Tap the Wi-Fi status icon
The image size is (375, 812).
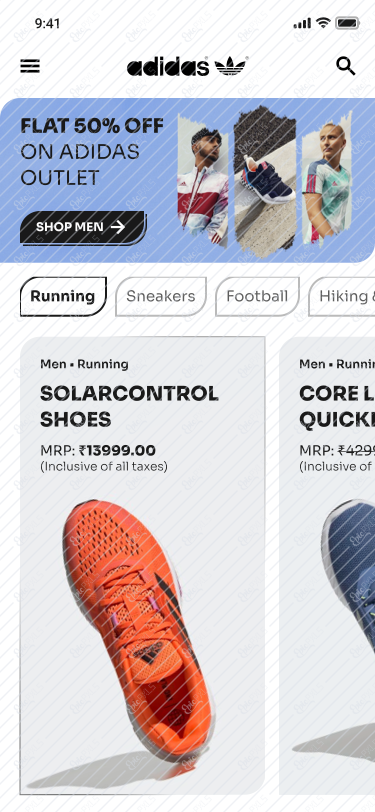coord(323,23)
